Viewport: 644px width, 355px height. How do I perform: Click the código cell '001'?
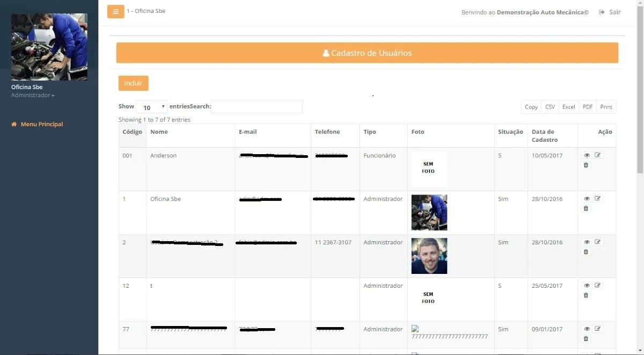tap(127, 156)
